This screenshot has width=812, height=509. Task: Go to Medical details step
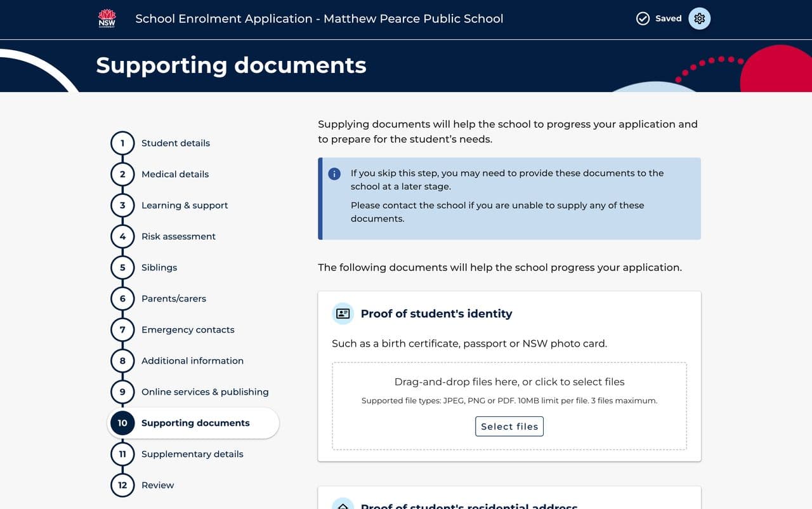(175, 174)
